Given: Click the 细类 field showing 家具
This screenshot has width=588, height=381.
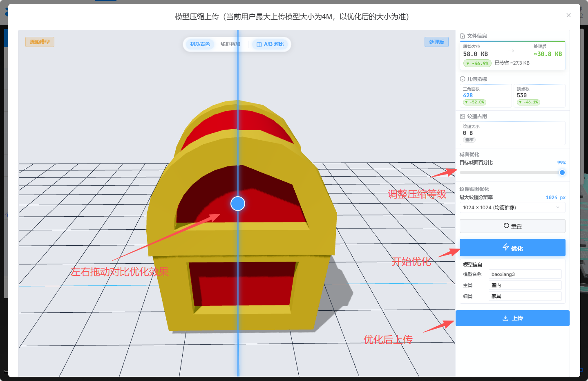Looking at the screenshot, I should click(525, 296).
